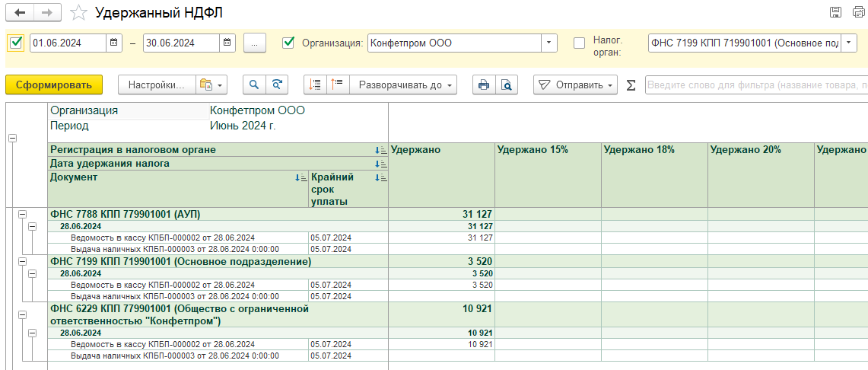Click the magnifier search icon in toolbar
868x370 pixels.
[254, 85]
